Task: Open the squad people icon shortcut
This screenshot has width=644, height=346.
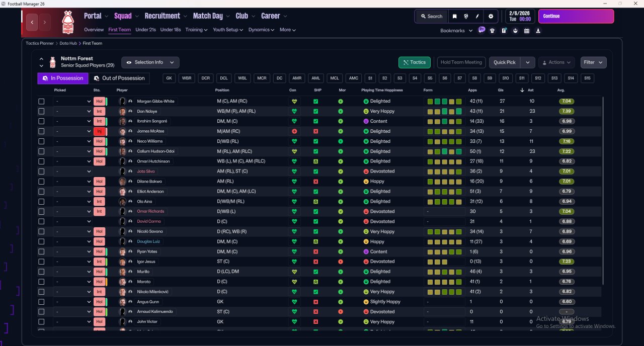Action: tap(515, 31)
